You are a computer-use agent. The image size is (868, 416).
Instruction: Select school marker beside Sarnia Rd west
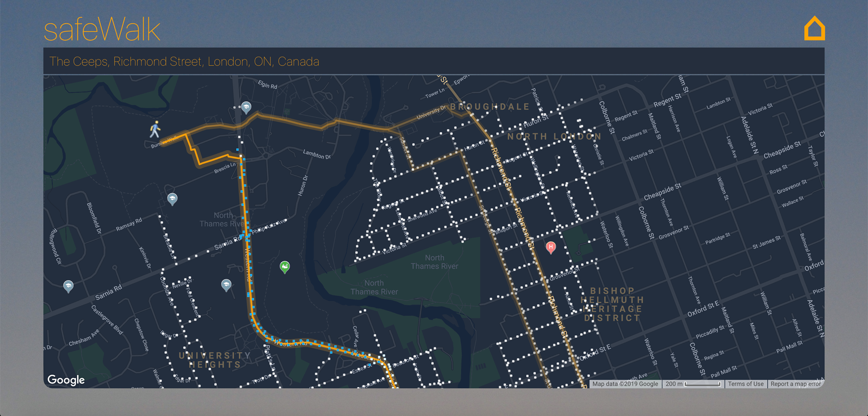[68, 286]
